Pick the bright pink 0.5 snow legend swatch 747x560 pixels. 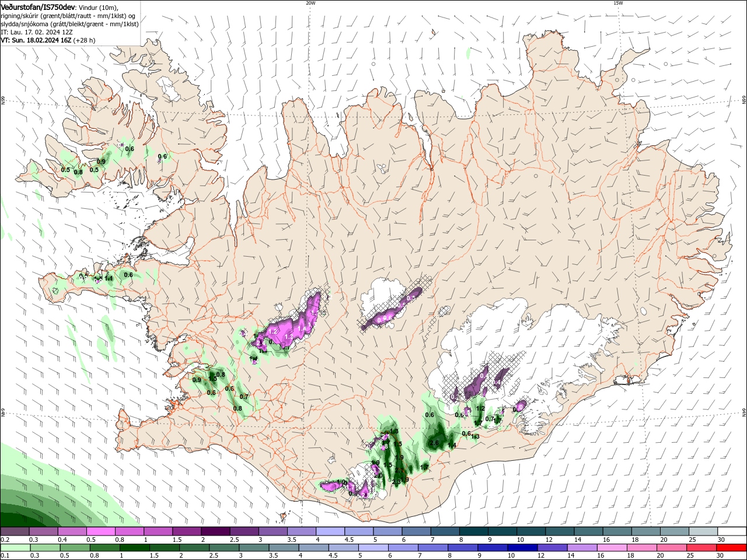pos(100,531)
